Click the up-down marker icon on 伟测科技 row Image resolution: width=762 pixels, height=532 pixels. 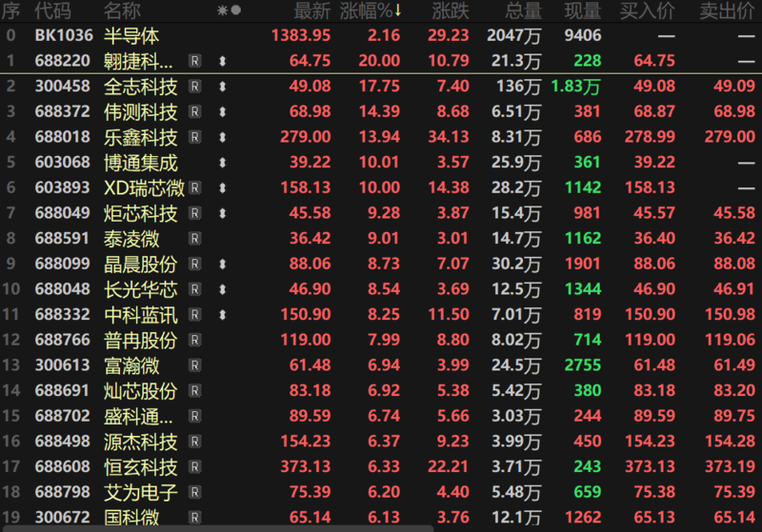(223, 111)
